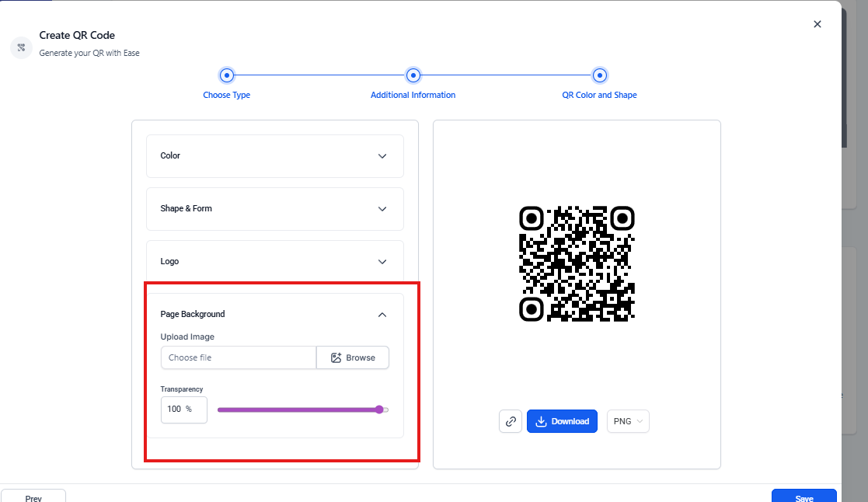Click the QR code icon beside the title
868x502 pixels.
coord(21,47)
